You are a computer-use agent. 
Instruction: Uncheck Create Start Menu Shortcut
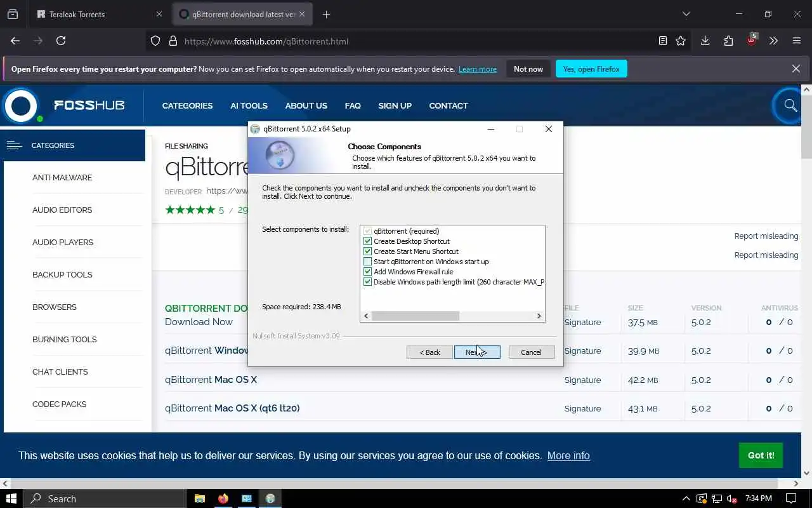(367, 251)
